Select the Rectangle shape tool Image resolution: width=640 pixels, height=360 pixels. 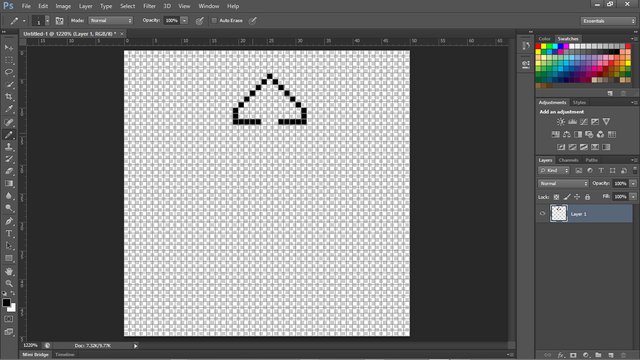(x=9, y=258)
